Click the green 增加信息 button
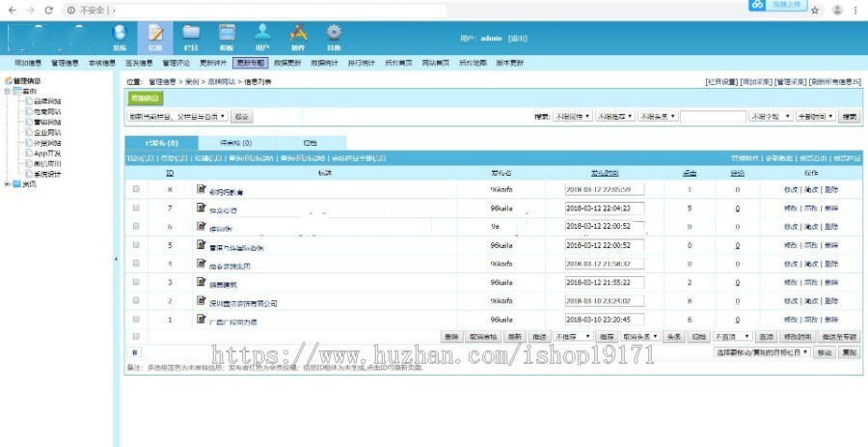 click(145, 98)
